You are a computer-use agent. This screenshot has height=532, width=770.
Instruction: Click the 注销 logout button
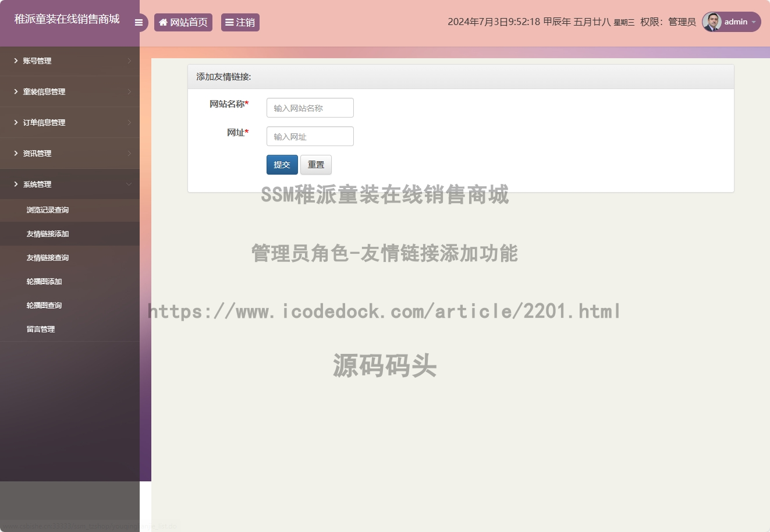[x=240, y=23]
